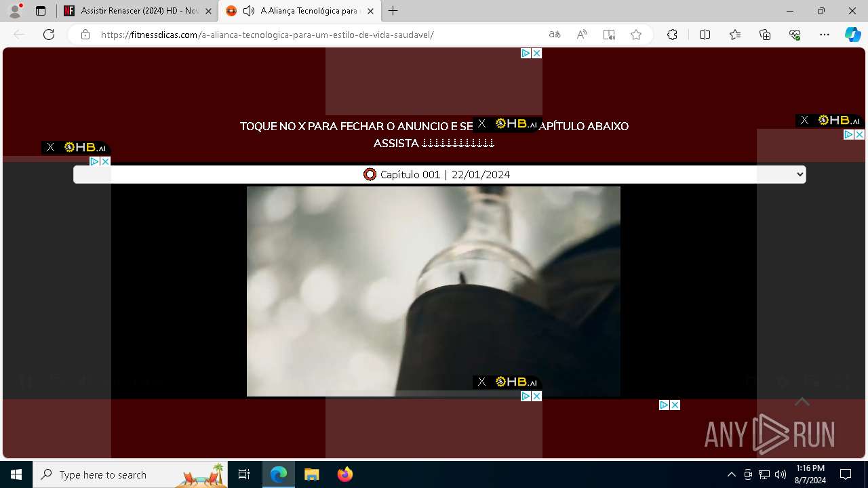Image resolution: width=868 pixels, height=488 pixels.
Task: Close the A Aliança Tecnológica tab
Action: coord(370,11)
